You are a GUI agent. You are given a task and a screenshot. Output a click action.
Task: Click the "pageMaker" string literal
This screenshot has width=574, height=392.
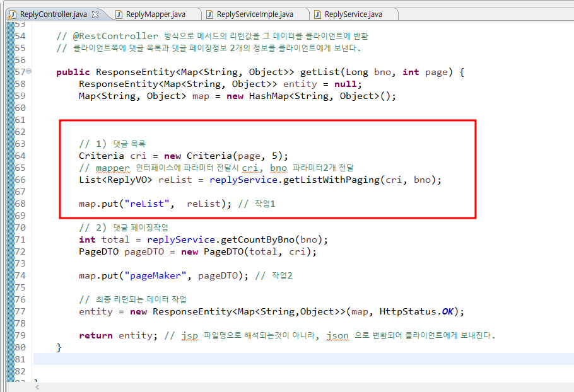coord(156,275)
